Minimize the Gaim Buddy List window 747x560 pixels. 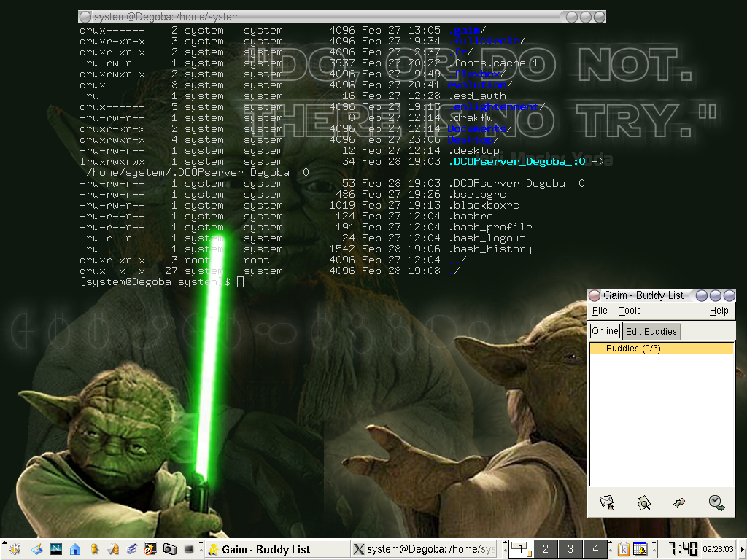pyautogui.click(x=701, y=296)
